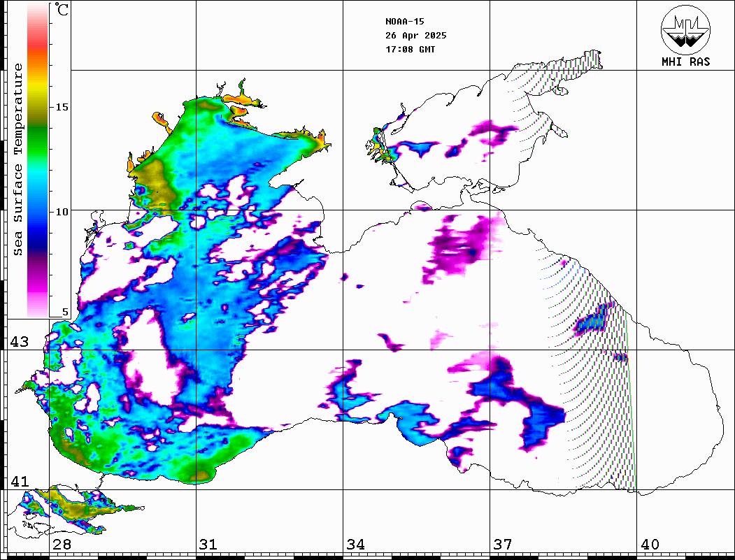
Task: Select the date text 26 Apr 2025
Action: pyautogui.click(x=416, y=36)
